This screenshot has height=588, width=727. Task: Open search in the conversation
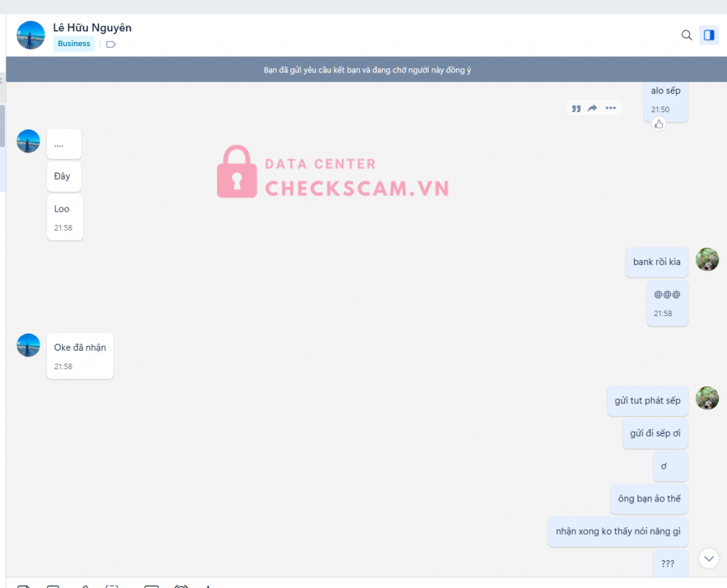tap(687, 35)
